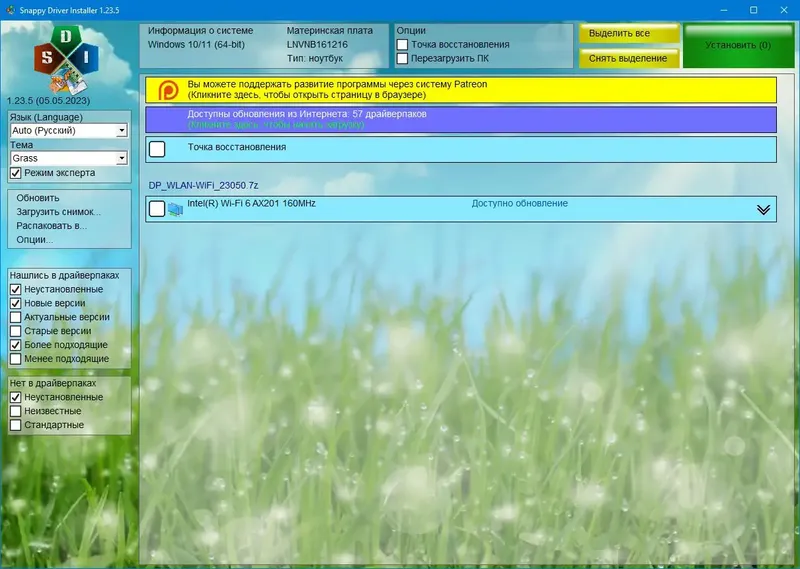Click the network adapter icon for Intel Wi-Fi
The width and height of the screenshot is (800, 569).
(175, 209)
